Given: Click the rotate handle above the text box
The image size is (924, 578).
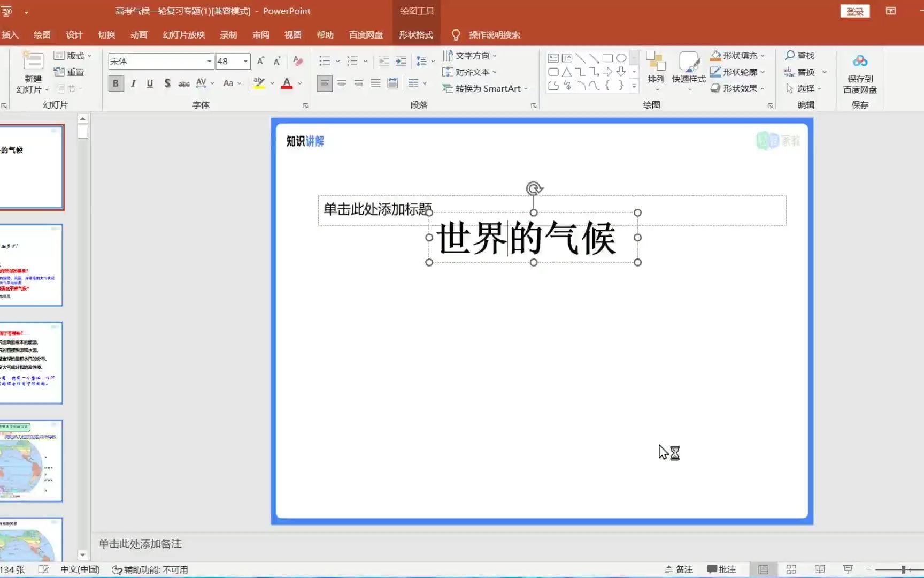Looking at the screenshot, I should pyautogui.click(x=534, y=188).
